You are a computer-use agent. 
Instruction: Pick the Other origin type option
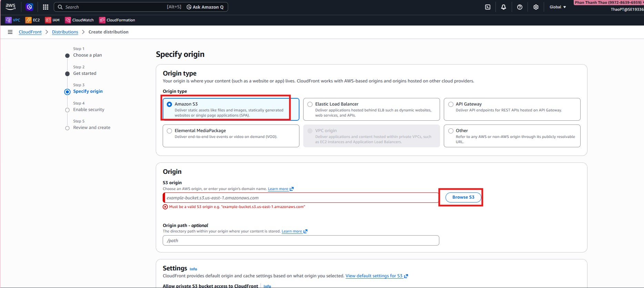pos(451,131)
